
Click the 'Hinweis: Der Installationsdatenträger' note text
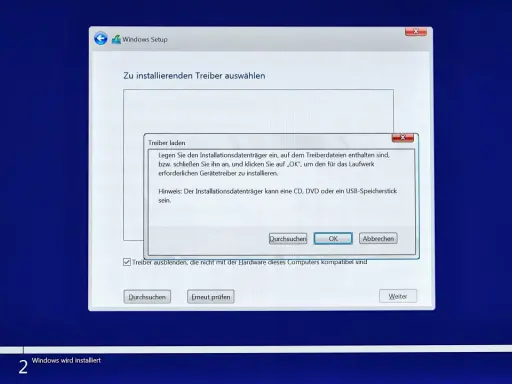click(x=277, y=196)
